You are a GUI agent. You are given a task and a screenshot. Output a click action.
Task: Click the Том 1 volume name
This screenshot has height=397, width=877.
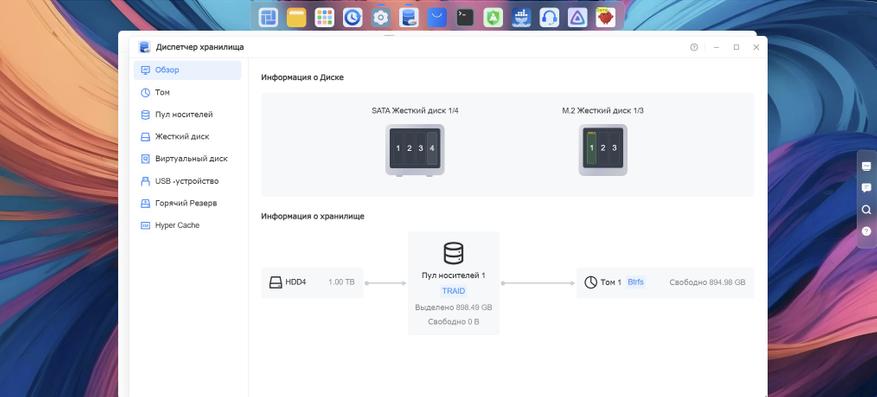(x=611, y=282)
